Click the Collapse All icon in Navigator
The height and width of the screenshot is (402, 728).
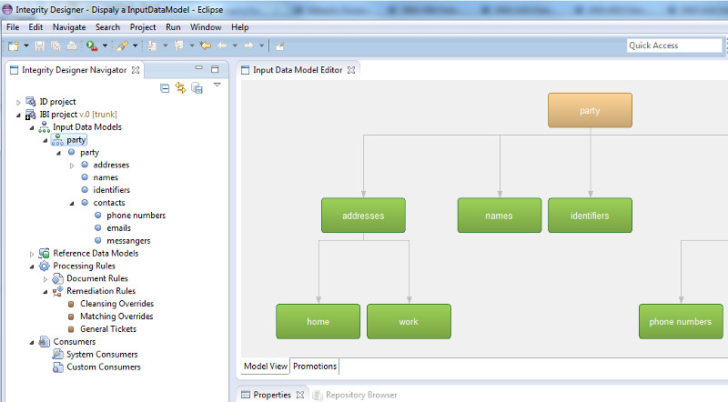[164, 88]
